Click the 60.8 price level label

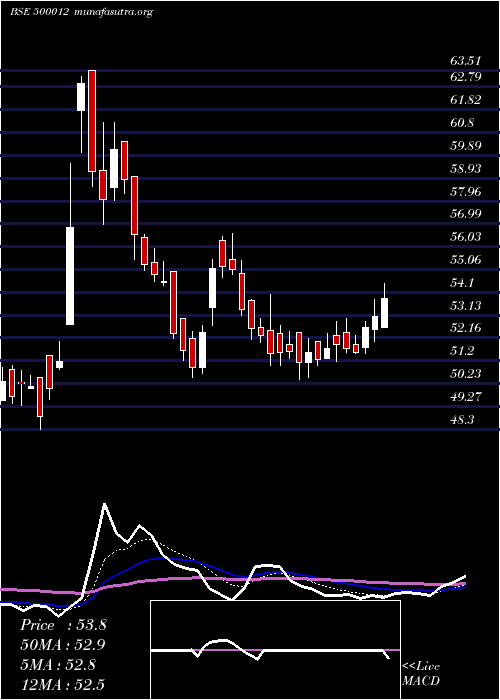(x=462, y=123)
